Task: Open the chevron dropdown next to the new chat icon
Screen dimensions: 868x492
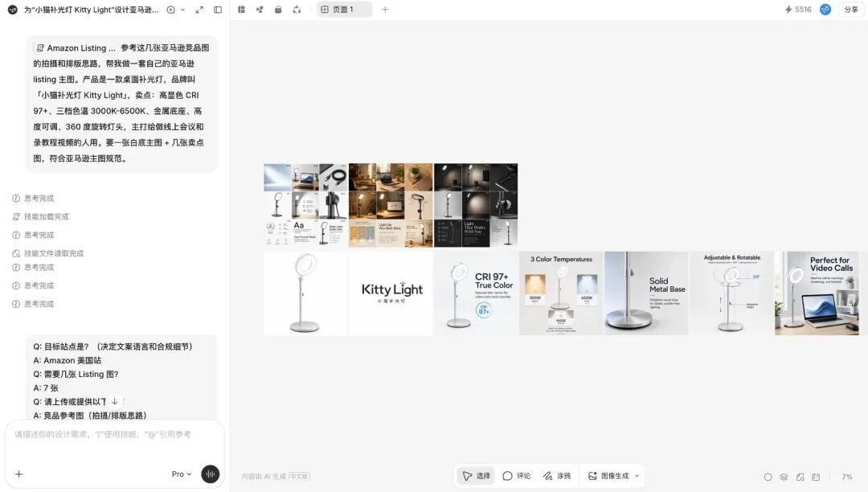Action: [x=182, y=10]
